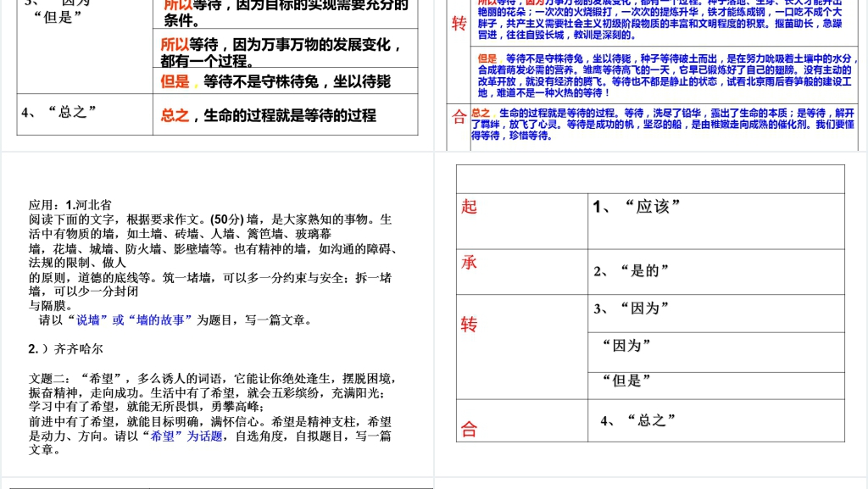Screen dimensions: 868x489
Task: Select the red 承 cell in lower-right table
Action: tap(469, 263)
